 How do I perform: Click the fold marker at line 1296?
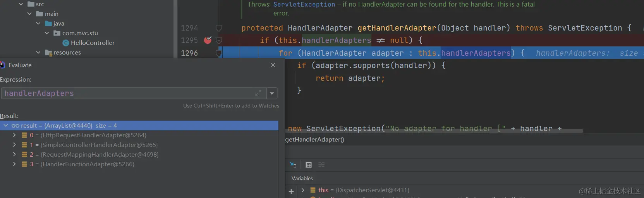[x=219, y=53]
